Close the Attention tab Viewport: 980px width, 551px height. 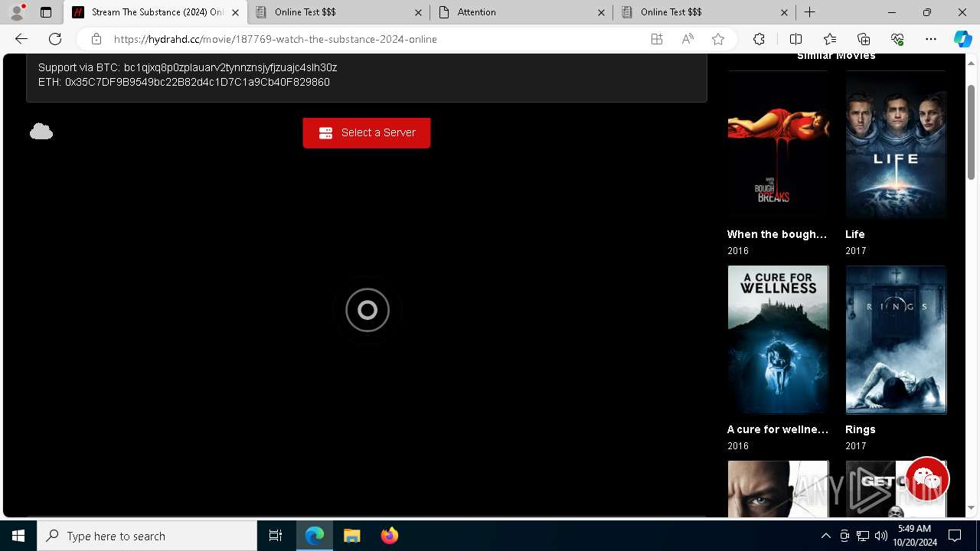601,12
